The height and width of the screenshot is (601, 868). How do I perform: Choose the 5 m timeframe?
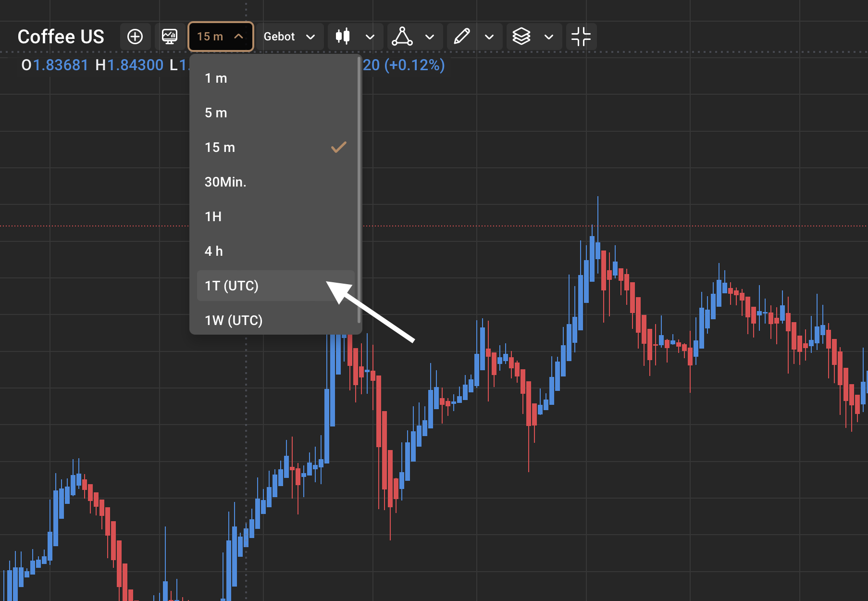(x=275, y=113)
